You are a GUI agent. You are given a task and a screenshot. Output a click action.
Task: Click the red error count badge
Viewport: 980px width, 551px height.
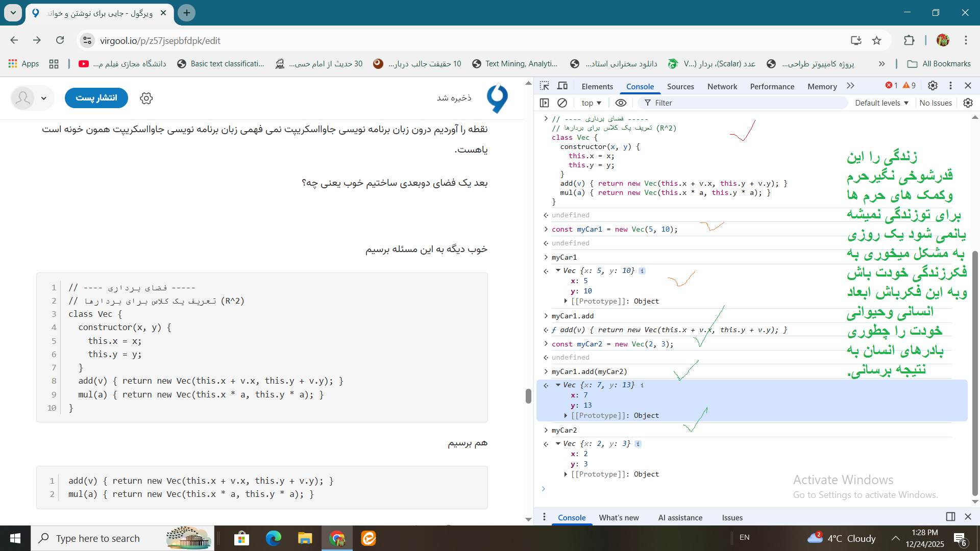(892, 86)
